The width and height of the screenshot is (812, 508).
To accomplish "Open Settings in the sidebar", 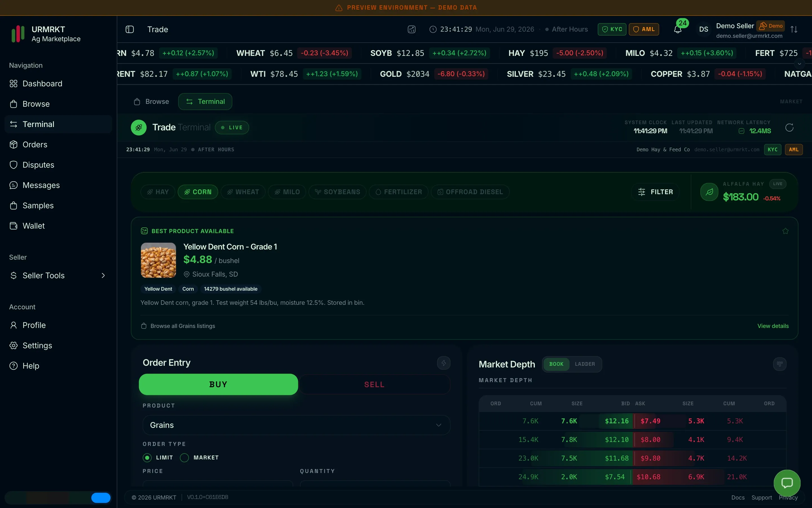I will coord(58,345).
